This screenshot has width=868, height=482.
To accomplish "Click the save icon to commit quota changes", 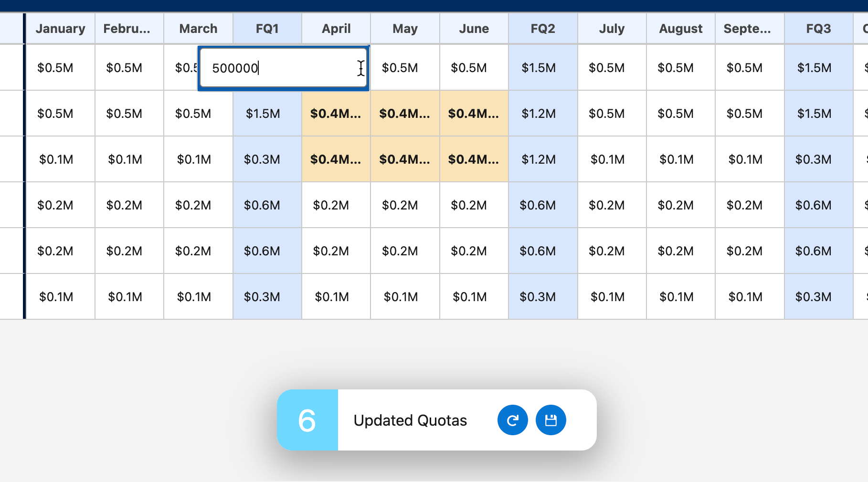I will point(550,420).
